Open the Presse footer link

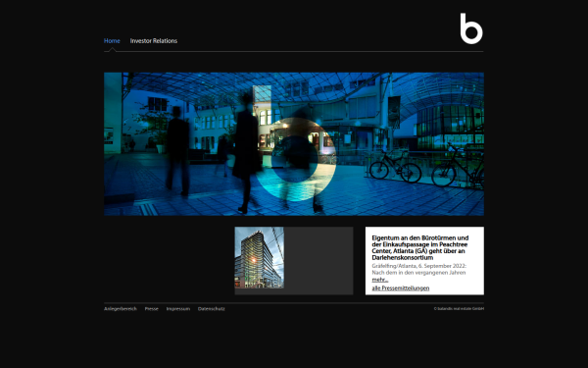[152, 309]
